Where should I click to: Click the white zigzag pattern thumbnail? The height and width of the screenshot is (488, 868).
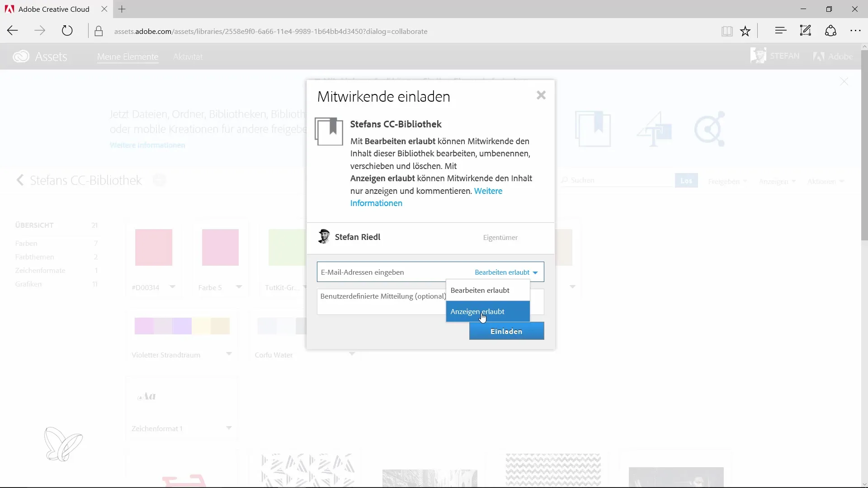pyautogui.click(x=553, y=470)
